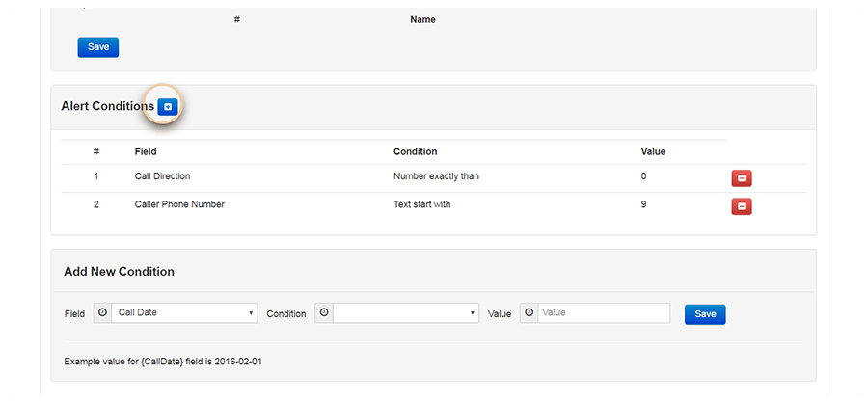Click the Value column header
This screenshot has width=868, height=403.
tap(653, 151)
